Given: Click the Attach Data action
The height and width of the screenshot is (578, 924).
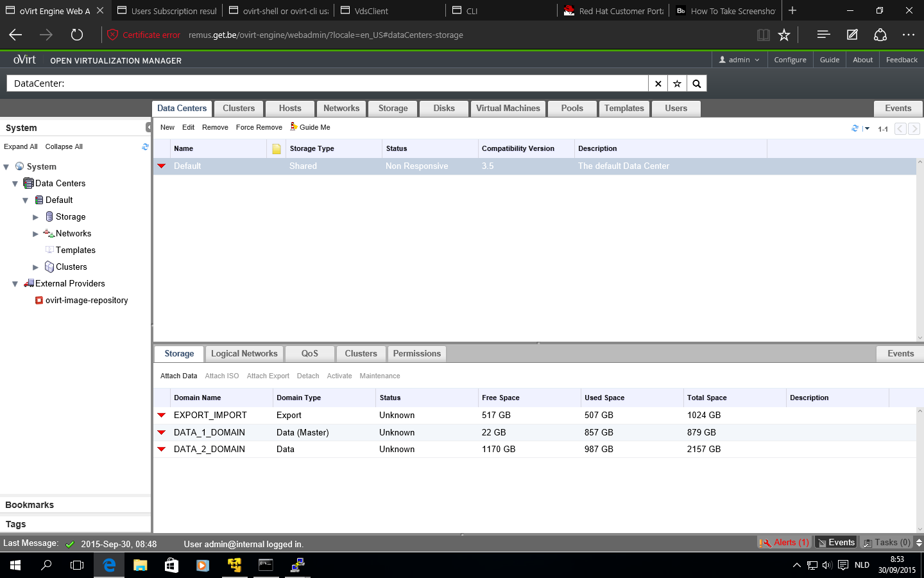Looking at the screenshot, I should [x=178, y=376].
